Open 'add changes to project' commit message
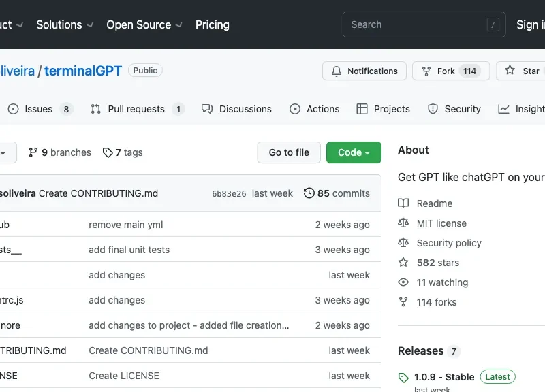 pyautogui.click(x=189, y=325)
